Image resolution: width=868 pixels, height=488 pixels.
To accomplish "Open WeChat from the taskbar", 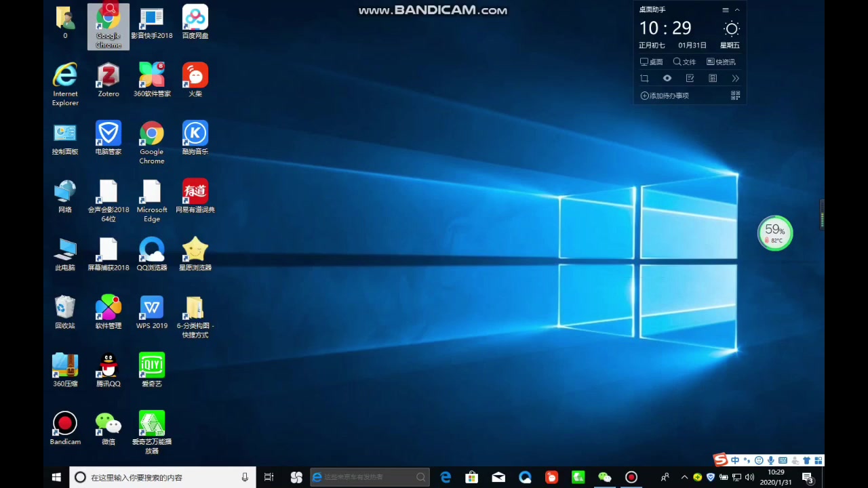I will [605, 477].
